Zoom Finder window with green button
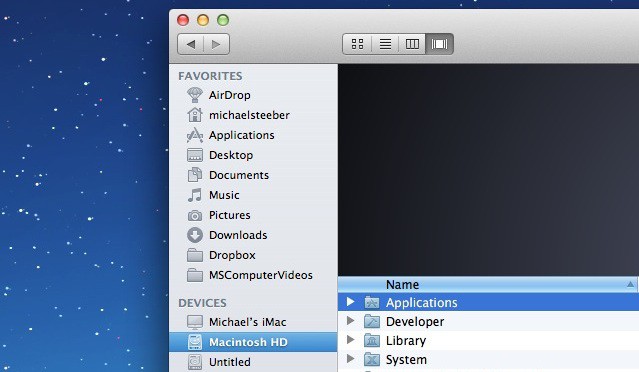 point(223,20)
